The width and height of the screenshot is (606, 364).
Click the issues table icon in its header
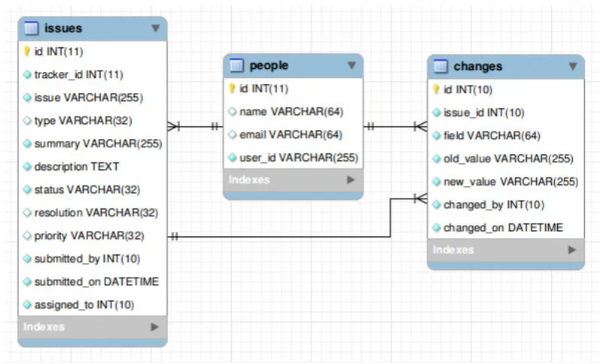(x=32, y=28)
